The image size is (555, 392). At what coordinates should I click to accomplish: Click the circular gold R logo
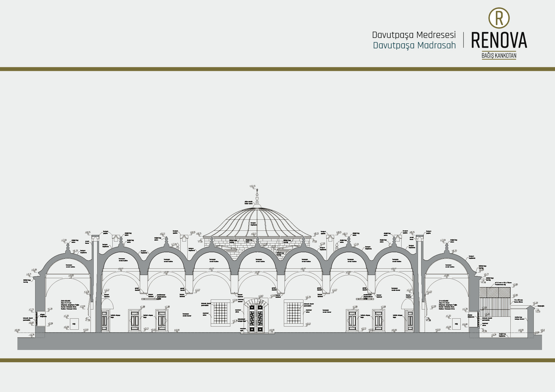(x=499, y=18)
